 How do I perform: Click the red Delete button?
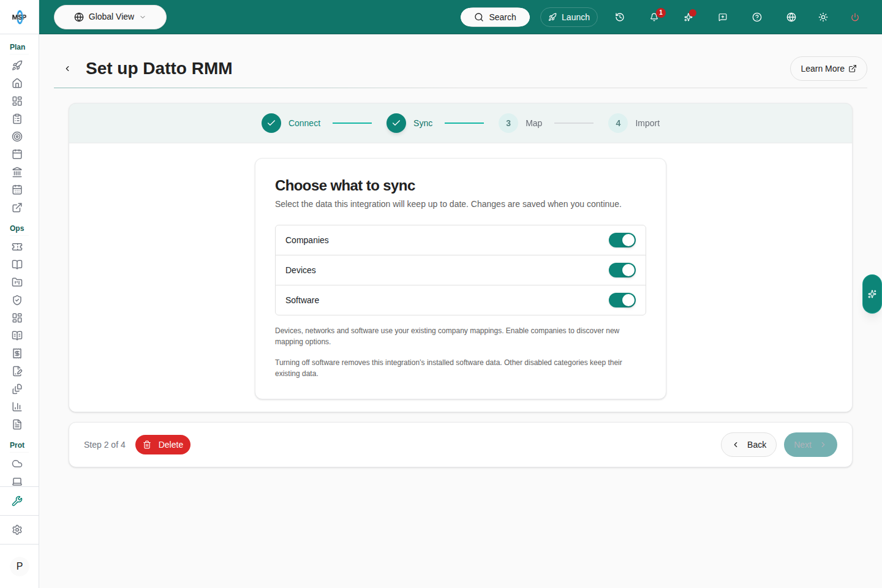[163, 445]
